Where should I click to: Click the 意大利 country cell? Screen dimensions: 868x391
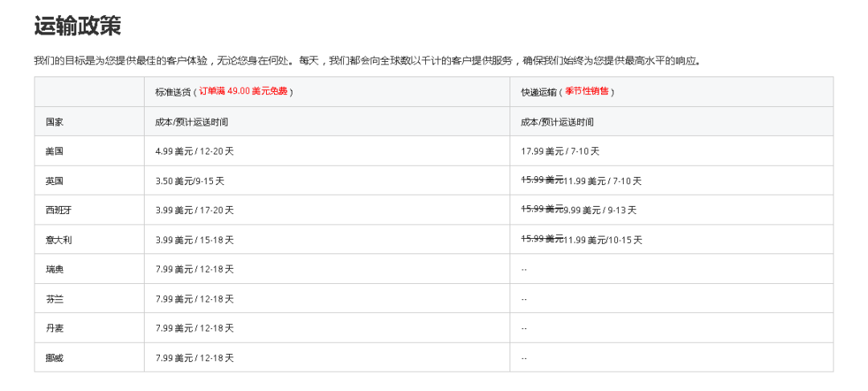pos(59,240)
